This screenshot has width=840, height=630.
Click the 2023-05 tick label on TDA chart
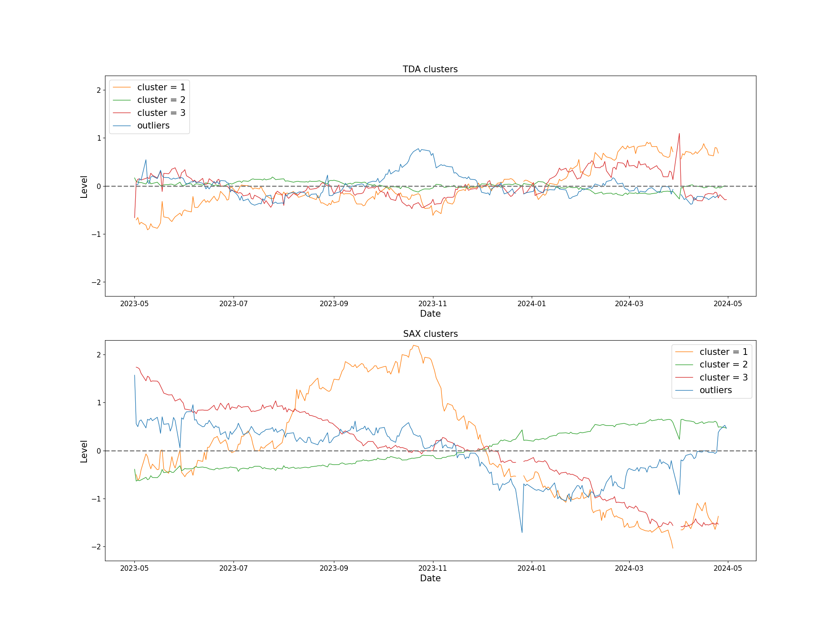coord(134,304)
